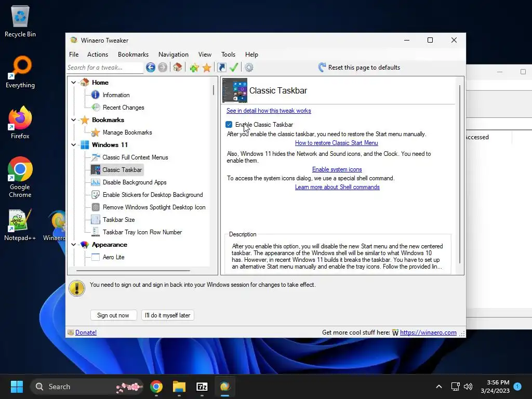Click the Classic Taskbar header thumbnail
The width and height of the screenshot is (532, 399).
234,90
